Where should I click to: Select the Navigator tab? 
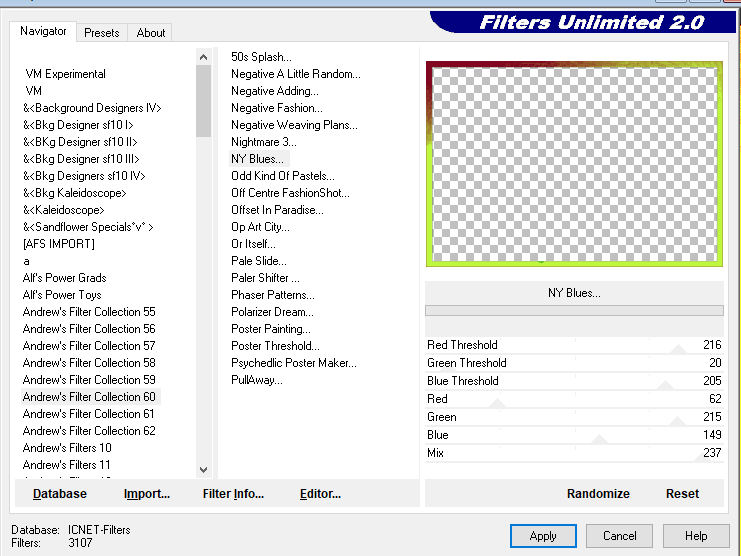(44, 31)
